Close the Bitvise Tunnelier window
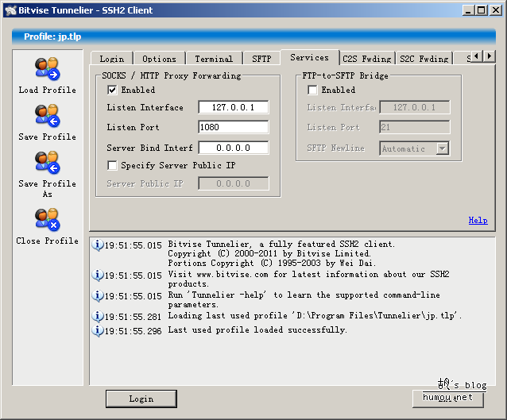This screenshot has height=420, width=507. click(x=496, y=10)
